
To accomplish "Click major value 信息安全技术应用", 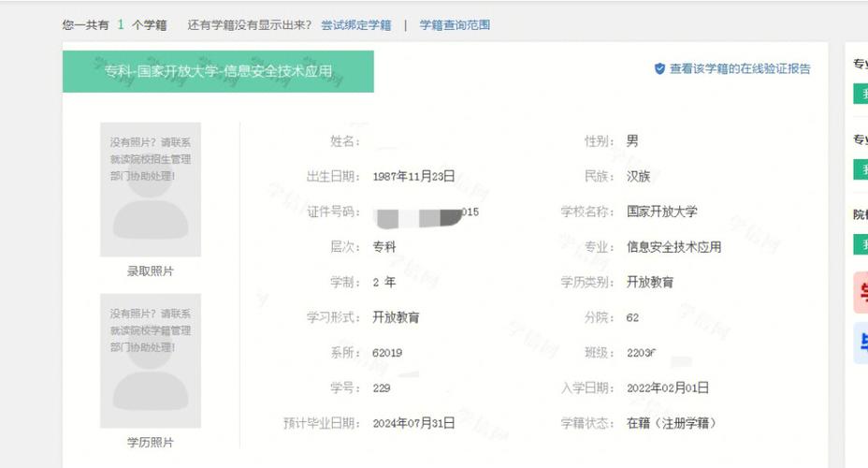I will tap(673, 247).
